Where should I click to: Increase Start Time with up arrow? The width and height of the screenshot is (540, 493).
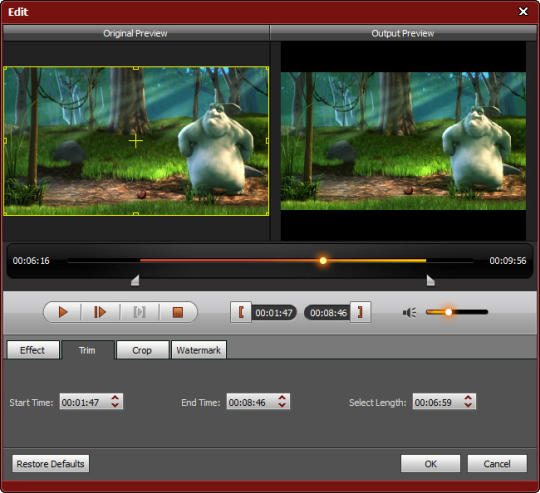[115, 398]
